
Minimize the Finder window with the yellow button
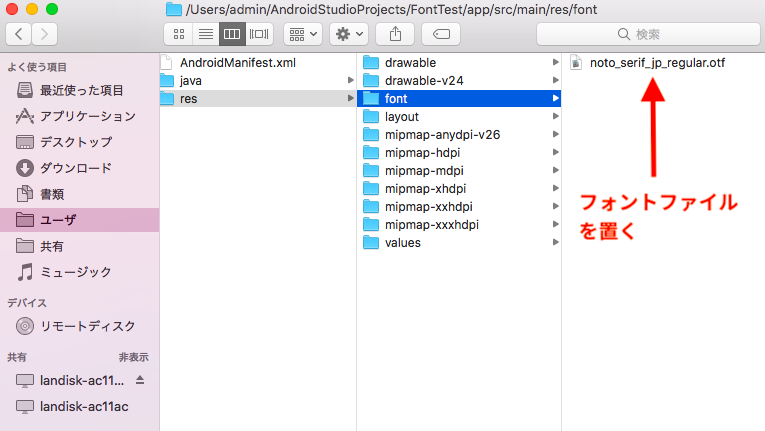(x=32, y=9)
